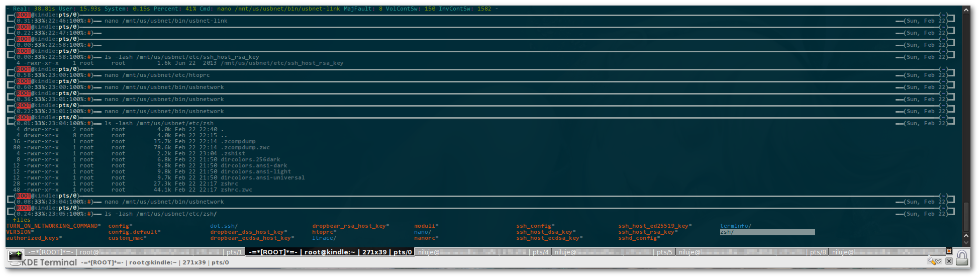Select the 'ssh_host_dsa_key*' completion entry

(546, 232)
